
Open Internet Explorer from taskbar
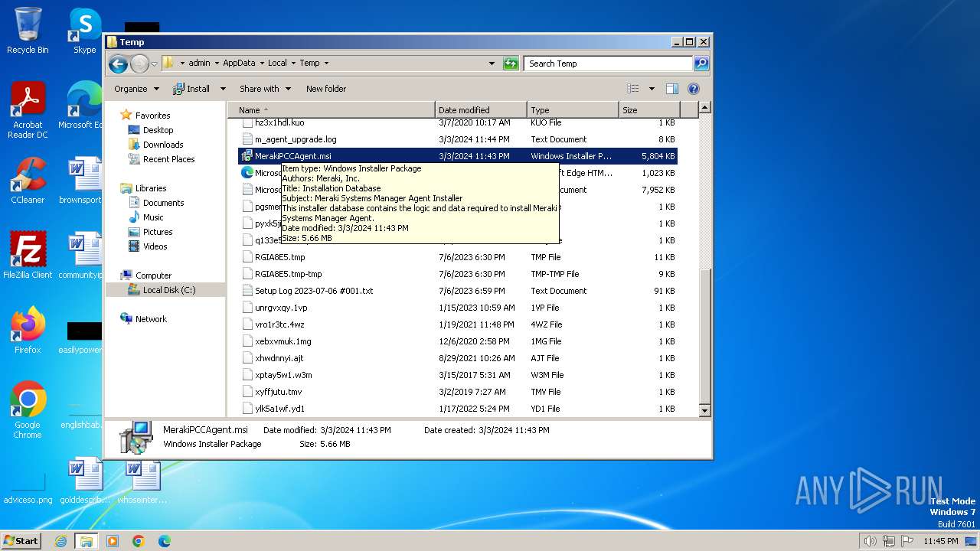[x=60, y=541]
